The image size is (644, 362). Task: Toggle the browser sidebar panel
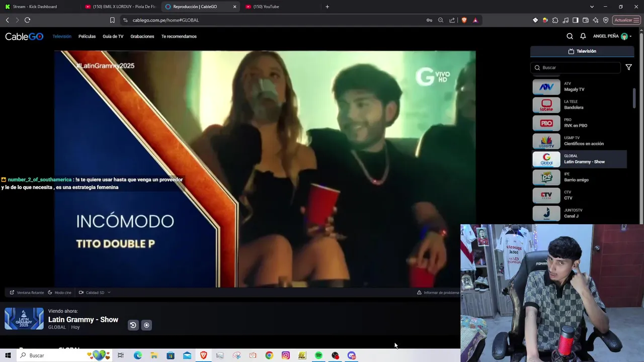coord(576,20)
